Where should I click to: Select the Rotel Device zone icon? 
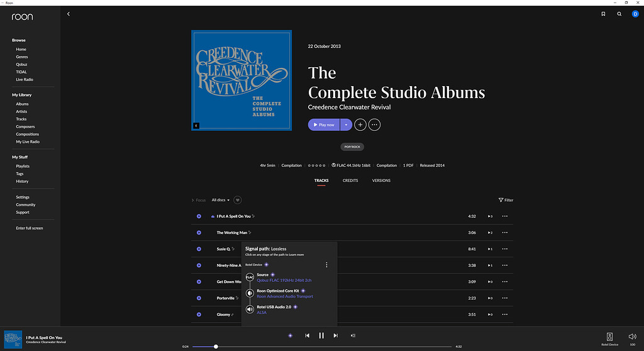point(609,337)
